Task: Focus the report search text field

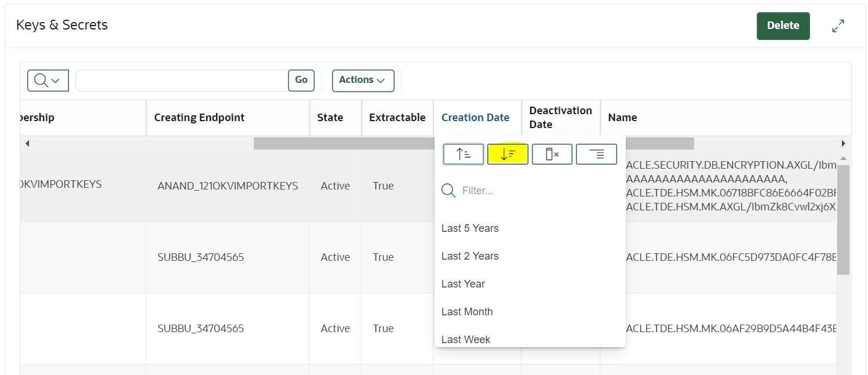Action: point(182,81)
